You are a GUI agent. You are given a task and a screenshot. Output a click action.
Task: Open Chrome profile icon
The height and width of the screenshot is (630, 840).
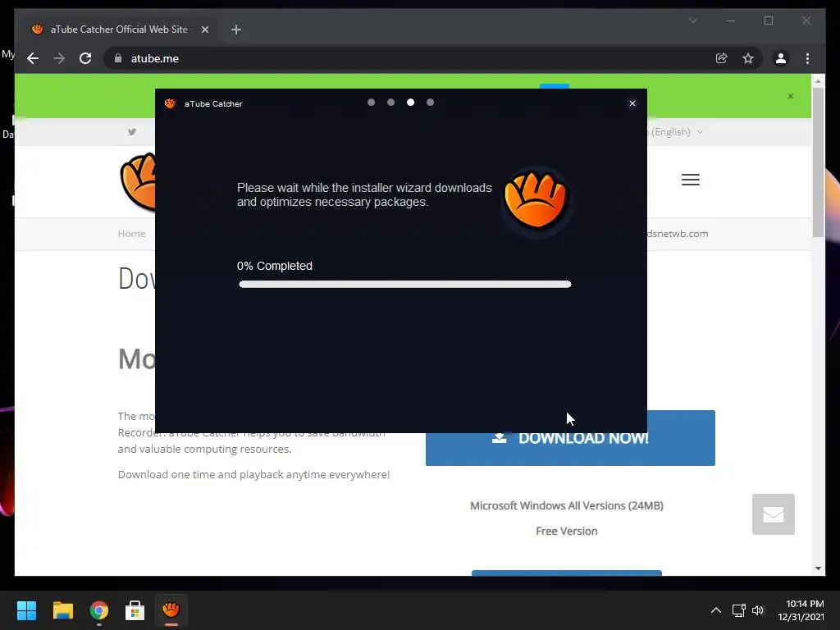tap(781, 58)
